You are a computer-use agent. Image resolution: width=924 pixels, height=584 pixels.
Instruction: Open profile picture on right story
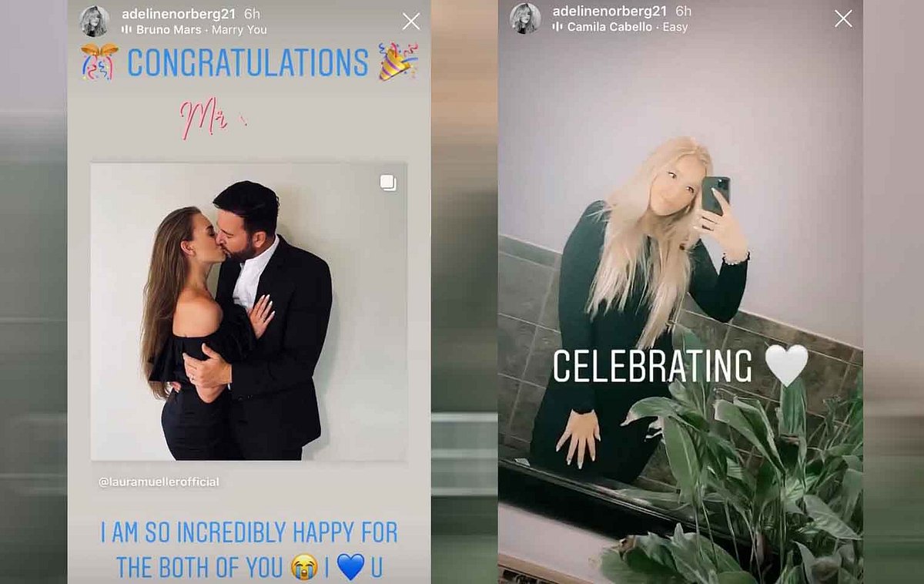[x=525, y=18]
